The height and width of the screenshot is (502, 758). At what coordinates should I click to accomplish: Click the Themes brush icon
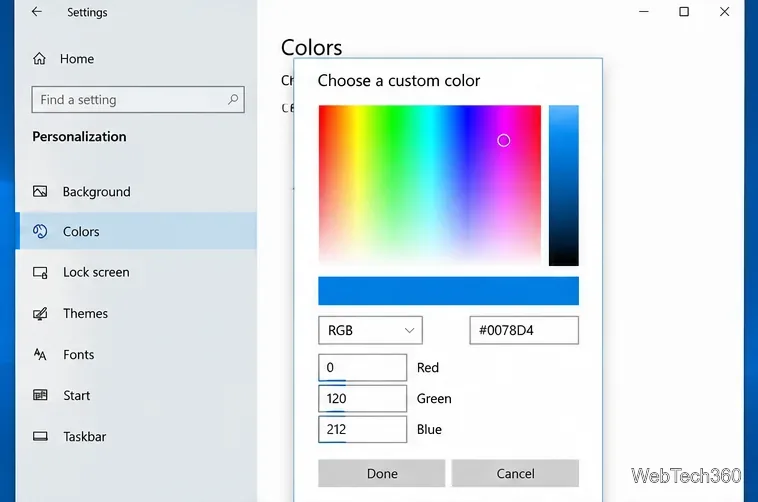[x=40, y=313]
